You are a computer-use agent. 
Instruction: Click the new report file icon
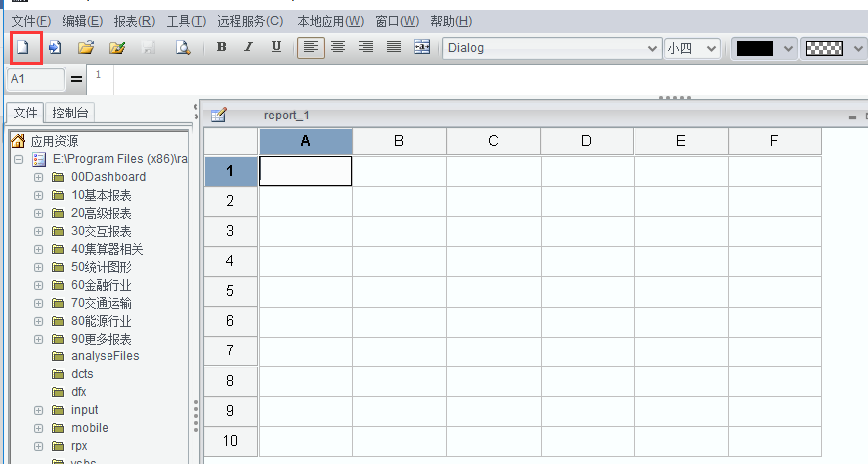click(x=23, y=47)
